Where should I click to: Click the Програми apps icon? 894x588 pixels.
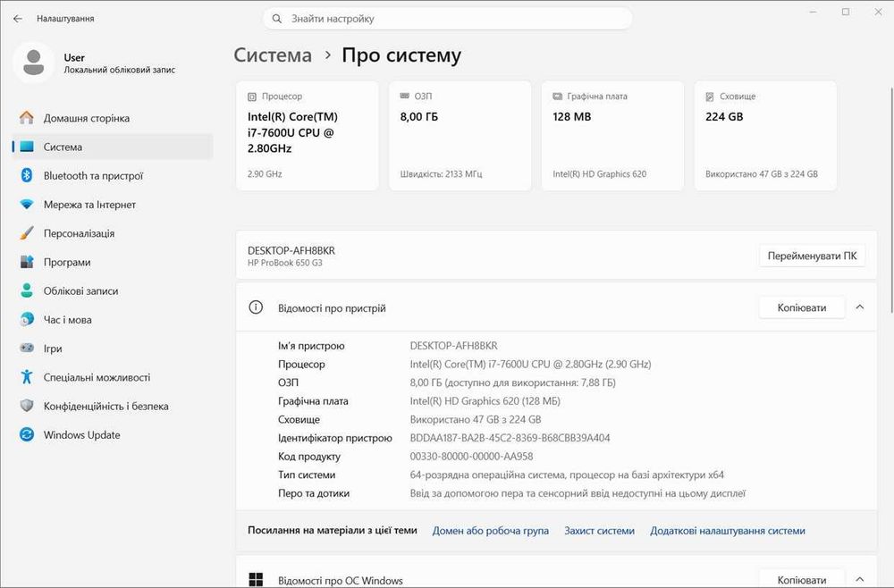[26, 262]
